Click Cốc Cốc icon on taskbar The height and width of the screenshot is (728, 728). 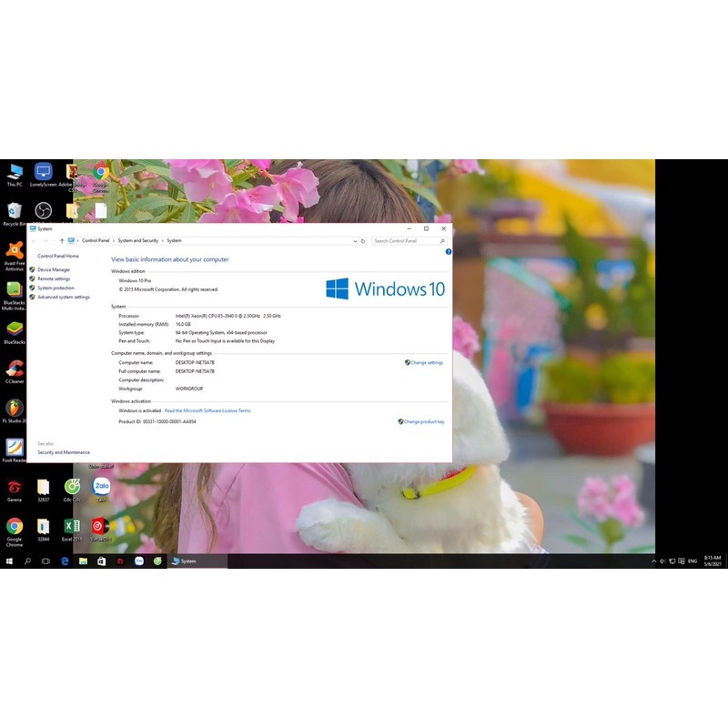[x=157, y=561]
